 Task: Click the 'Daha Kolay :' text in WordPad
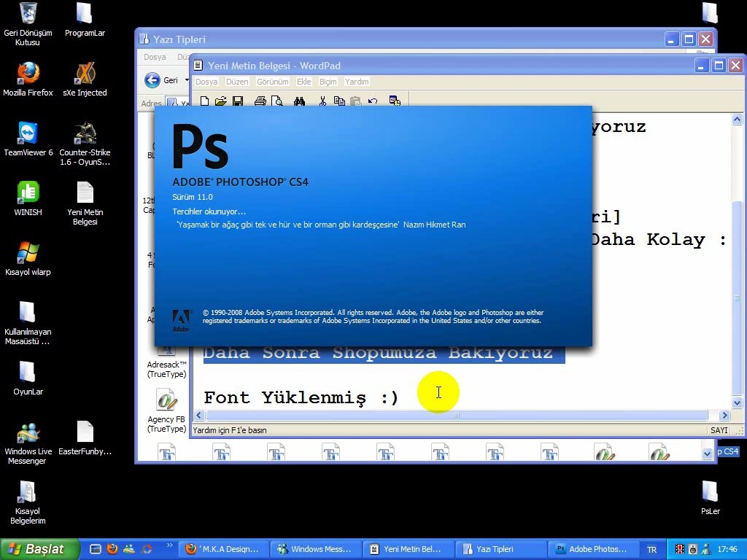659,239
